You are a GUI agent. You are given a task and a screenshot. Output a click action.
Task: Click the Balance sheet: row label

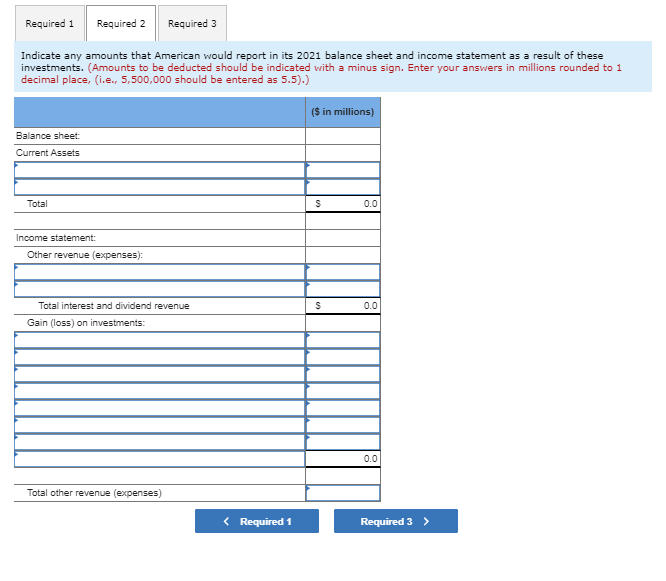pos(48,136)
